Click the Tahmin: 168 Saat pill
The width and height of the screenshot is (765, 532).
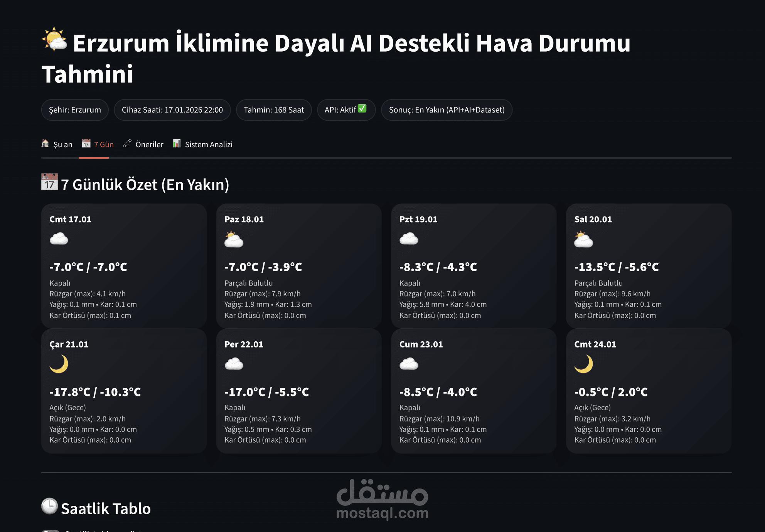[273, 110]
